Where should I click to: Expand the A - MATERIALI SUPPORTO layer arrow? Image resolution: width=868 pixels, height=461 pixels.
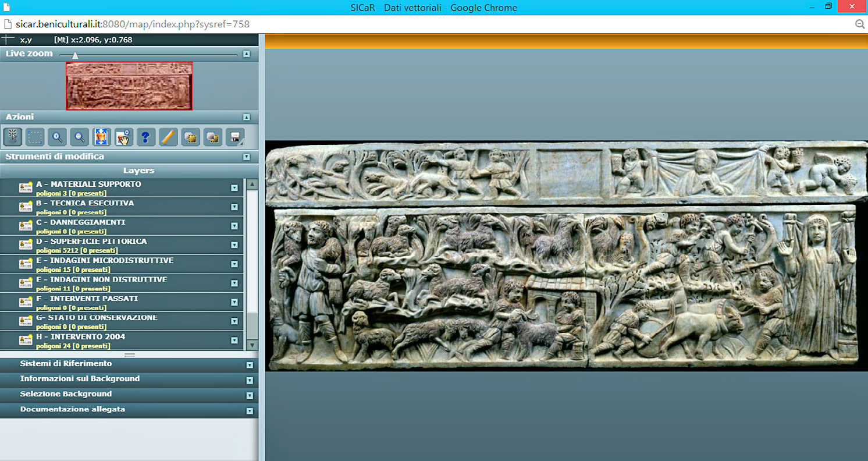point(234,187)
